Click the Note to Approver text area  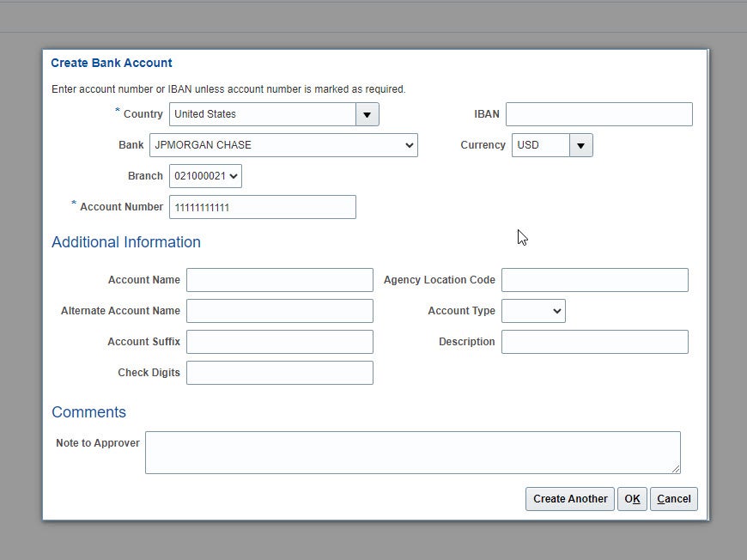click(412, 451)
